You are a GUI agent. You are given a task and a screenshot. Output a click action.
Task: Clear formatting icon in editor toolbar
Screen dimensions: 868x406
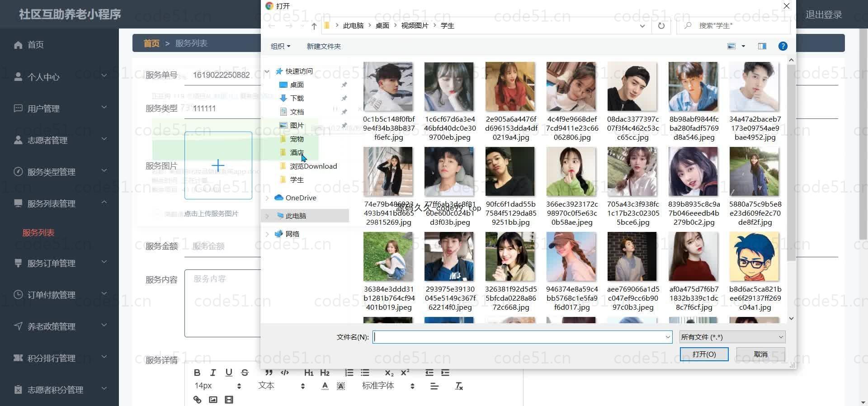pyautogui.click(x=459, y=386)
